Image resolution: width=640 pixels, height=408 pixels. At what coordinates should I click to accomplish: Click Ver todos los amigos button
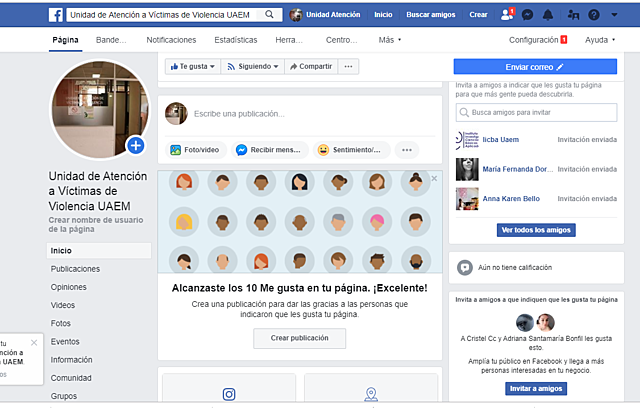[536, 230]
